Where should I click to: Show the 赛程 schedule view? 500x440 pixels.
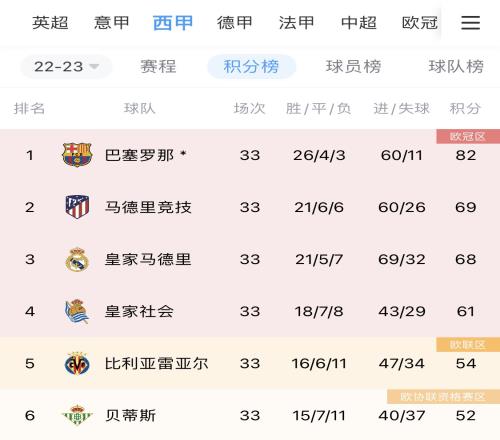click(x=158, y=66)
